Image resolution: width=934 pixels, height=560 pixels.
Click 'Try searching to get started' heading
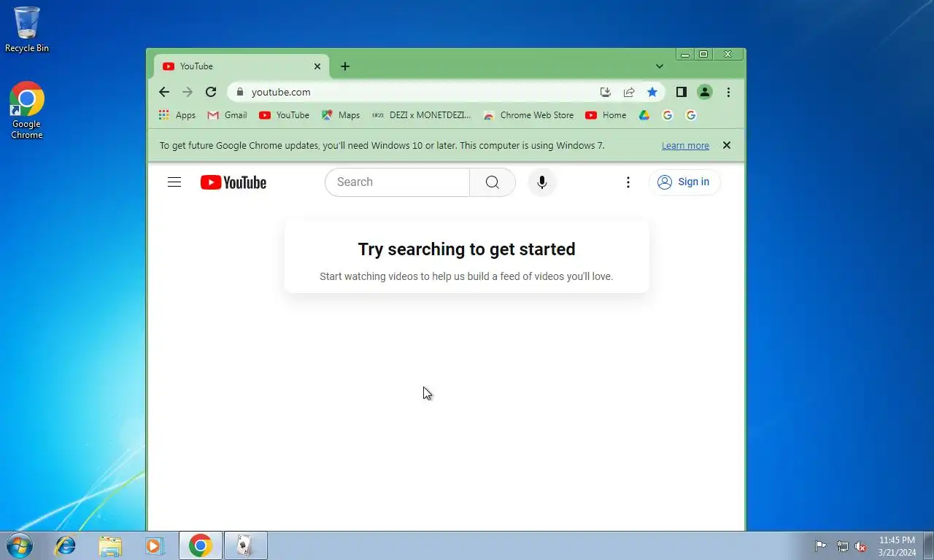[x=466, y=249]
